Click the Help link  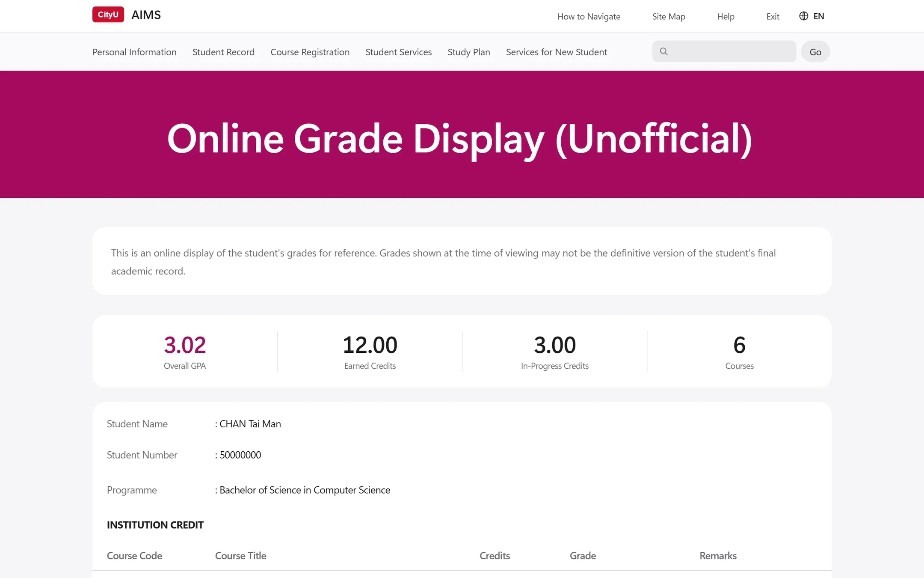point(726,17)
